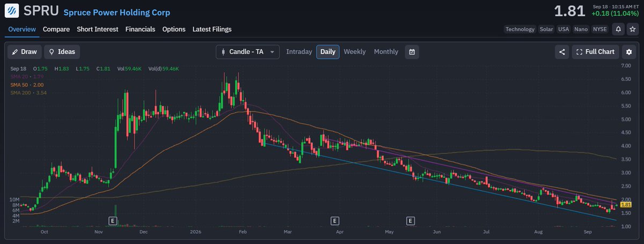Click the 7.00 price axis label
Viewport: 644px width, 244px height.
pos(626,65)
